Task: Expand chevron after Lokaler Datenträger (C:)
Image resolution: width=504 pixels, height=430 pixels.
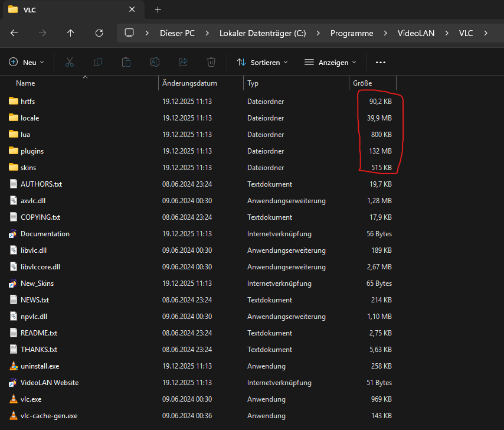Action: click(x=318, y=33)
